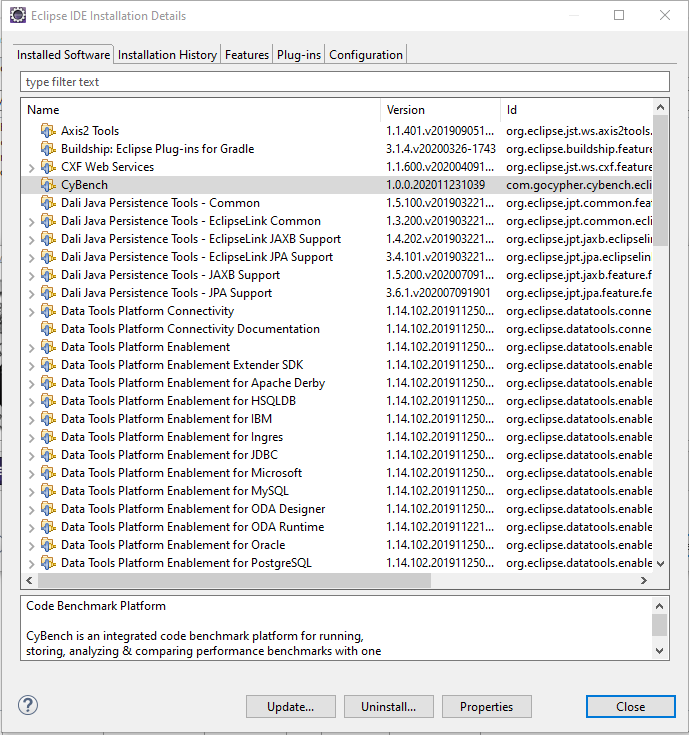
Task: Click the Enablement for Ingres icon
Action: coord(48,437)
